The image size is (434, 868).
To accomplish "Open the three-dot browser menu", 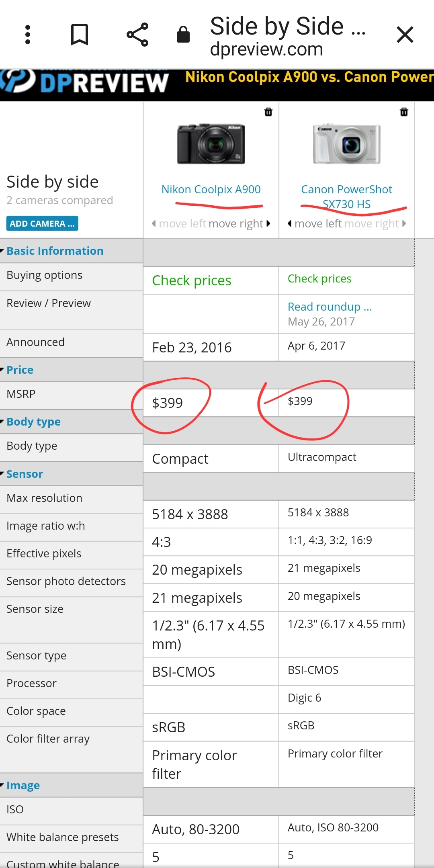I will [x=28, y=35].
